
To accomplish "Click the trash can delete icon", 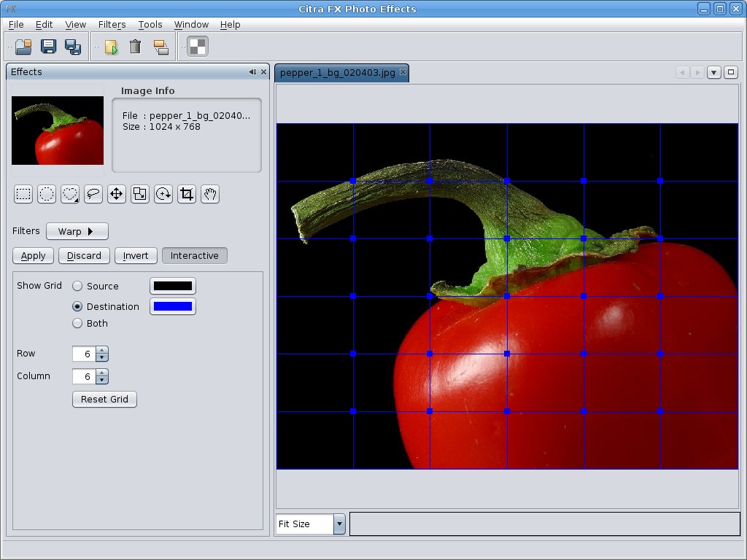I will click(135, 47).
